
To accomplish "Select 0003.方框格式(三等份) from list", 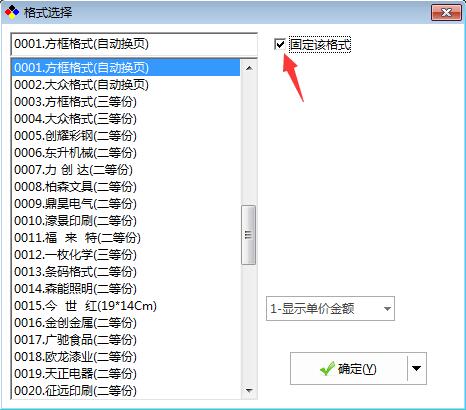I will coord(126,102).
